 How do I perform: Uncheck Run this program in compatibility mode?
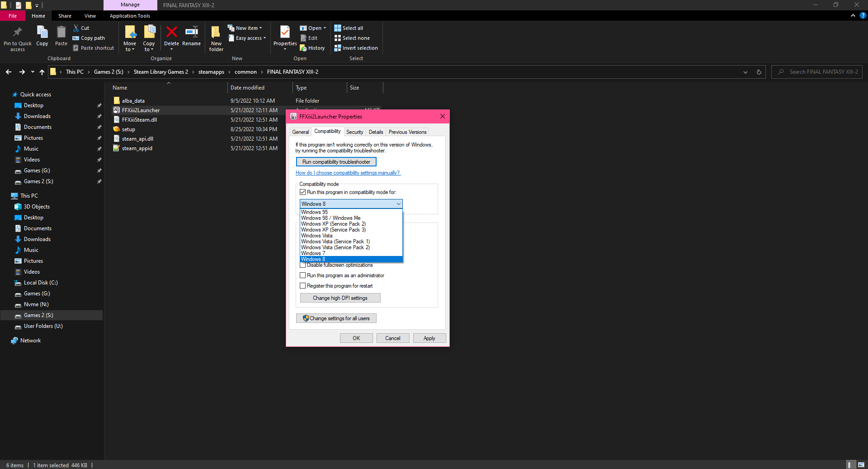click(303, 192)
